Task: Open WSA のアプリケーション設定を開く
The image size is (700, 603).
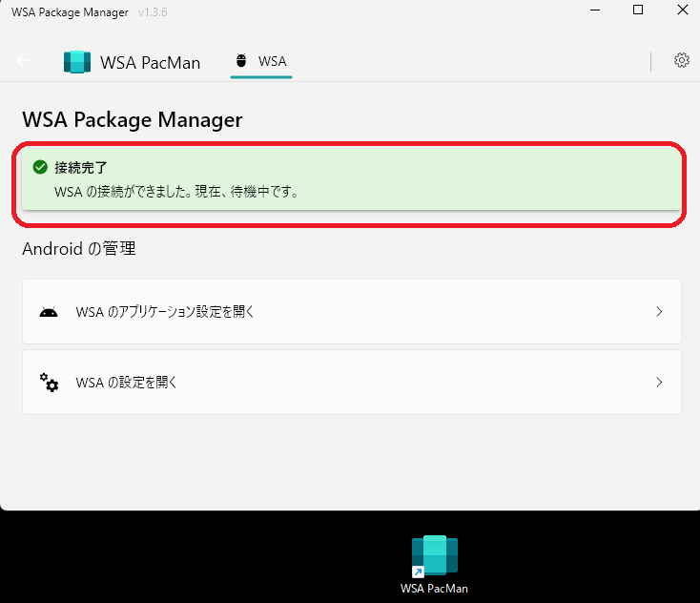Action: pos(352,311)
